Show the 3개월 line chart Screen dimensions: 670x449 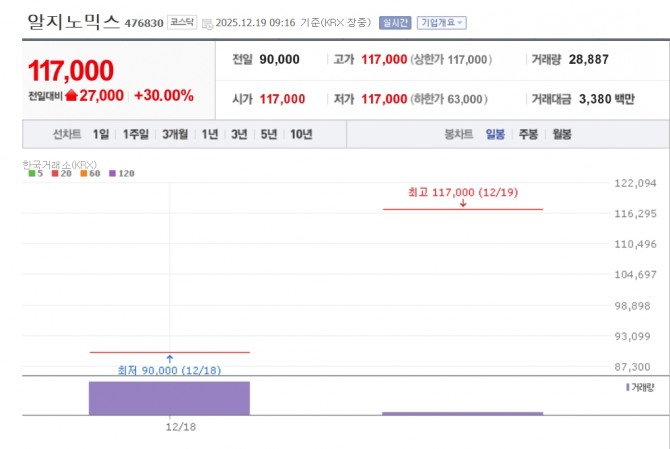click(175, 134)
